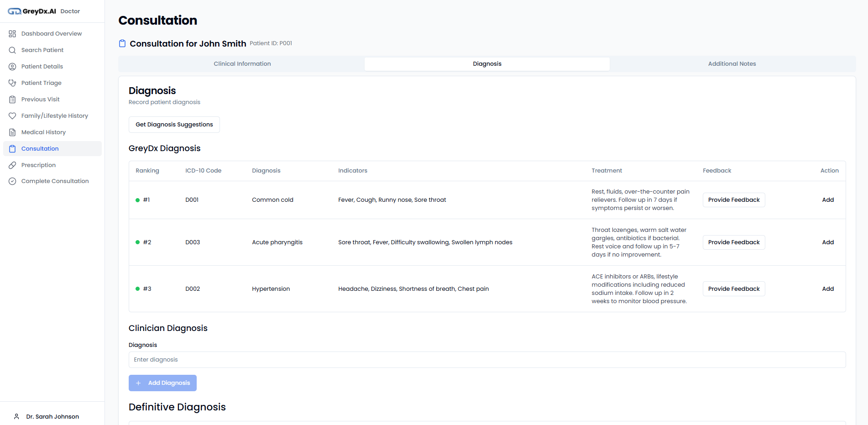Open Complete Consultation via its checkmark icon
Image resolution: width=868 pixels, height=425 pixels.
12,181
